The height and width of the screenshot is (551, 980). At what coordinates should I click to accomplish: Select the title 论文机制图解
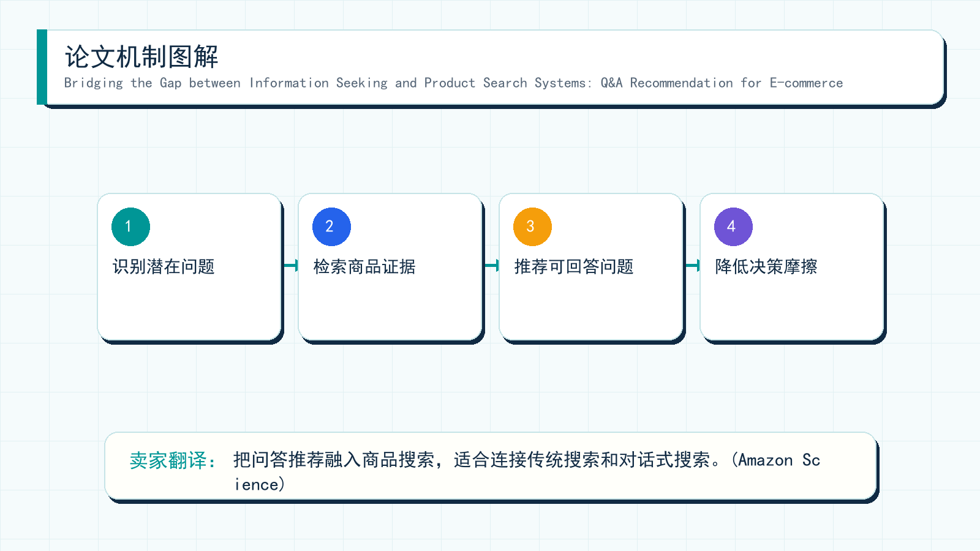coord(141,57)
